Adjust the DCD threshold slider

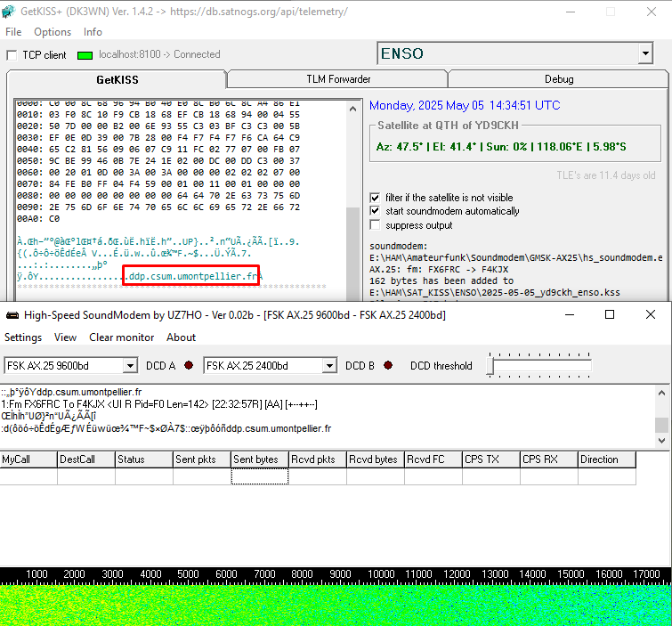(490, 366)
